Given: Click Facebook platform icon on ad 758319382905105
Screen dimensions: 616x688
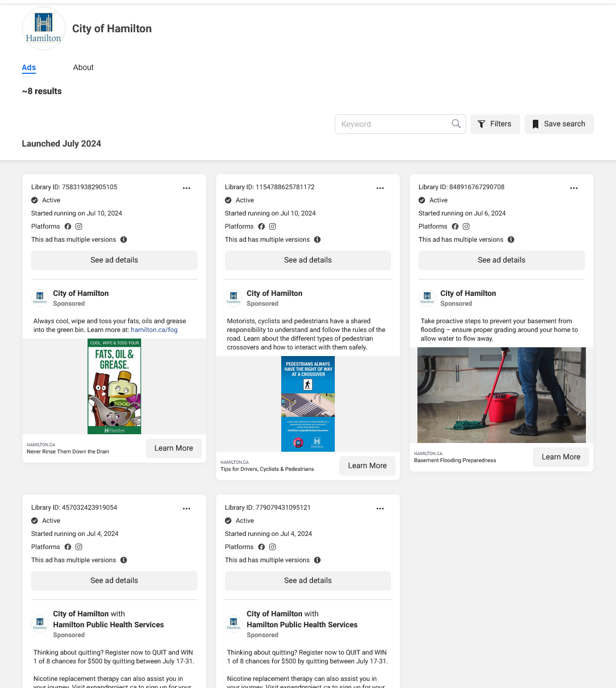Looking at the screenshot, I should click(x=68, y=226).
